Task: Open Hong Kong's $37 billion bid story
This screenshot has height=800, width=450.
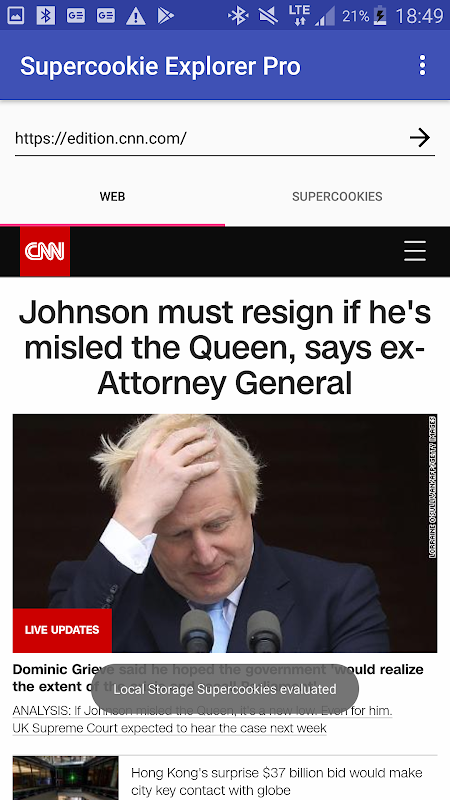Action: click(x=277, y=782)
